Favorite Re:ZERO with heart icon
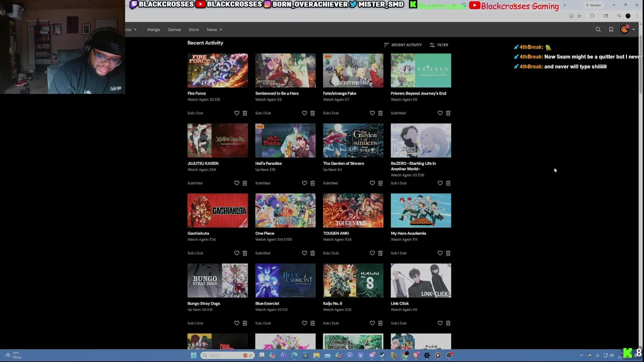This screenshot has height=362, width=644. pyautogui.click(x=440, y=183)
